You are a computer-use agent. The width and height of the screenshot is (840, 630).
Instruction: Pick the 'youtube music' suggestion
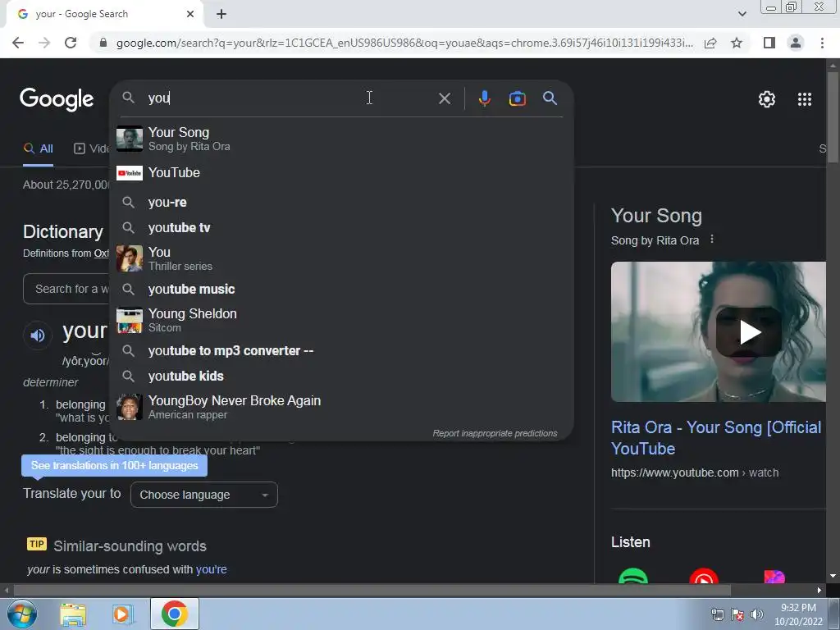point(341,290)
